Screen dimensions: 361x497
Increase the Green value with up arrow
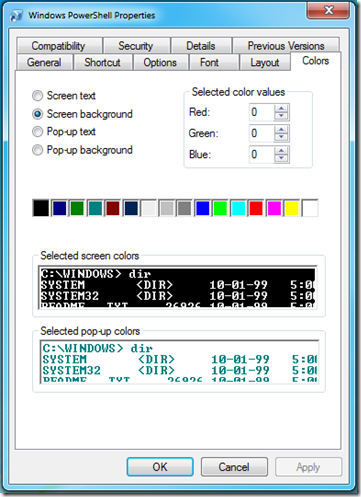click(x=281, y=129)
